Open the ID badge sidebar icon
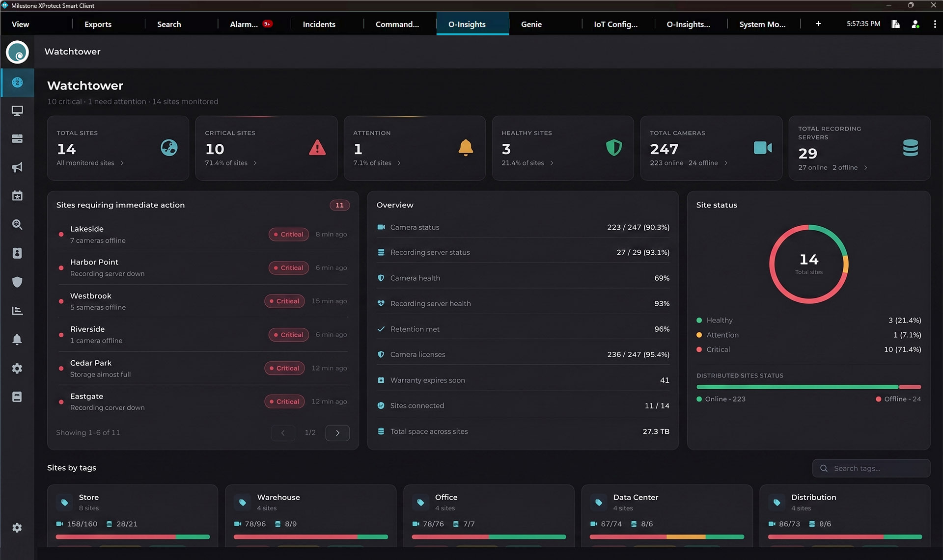 click(x=17, y=253)
